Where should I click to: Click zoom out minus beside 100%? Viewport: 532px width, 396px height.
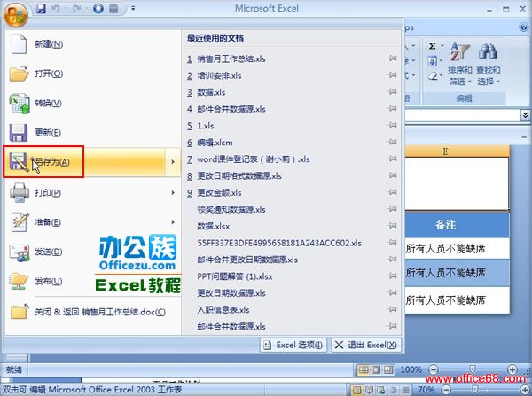(433, 369)
